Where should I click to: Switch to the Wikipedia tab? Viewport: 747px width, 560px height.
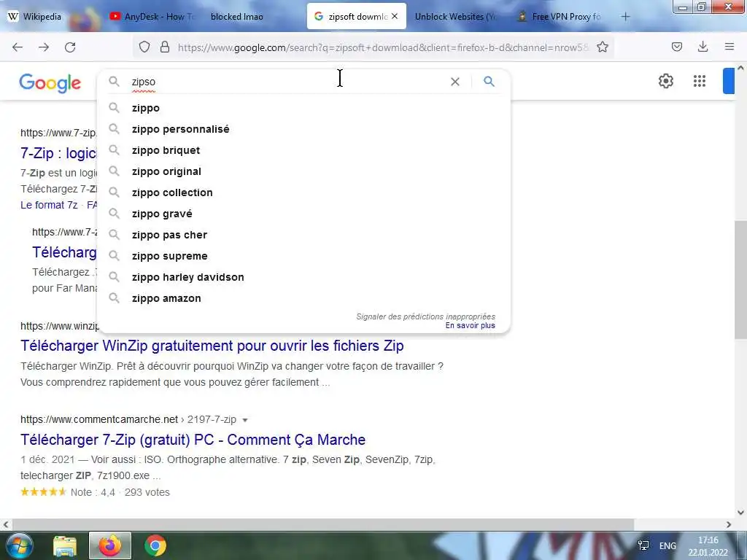pos(35,17)
